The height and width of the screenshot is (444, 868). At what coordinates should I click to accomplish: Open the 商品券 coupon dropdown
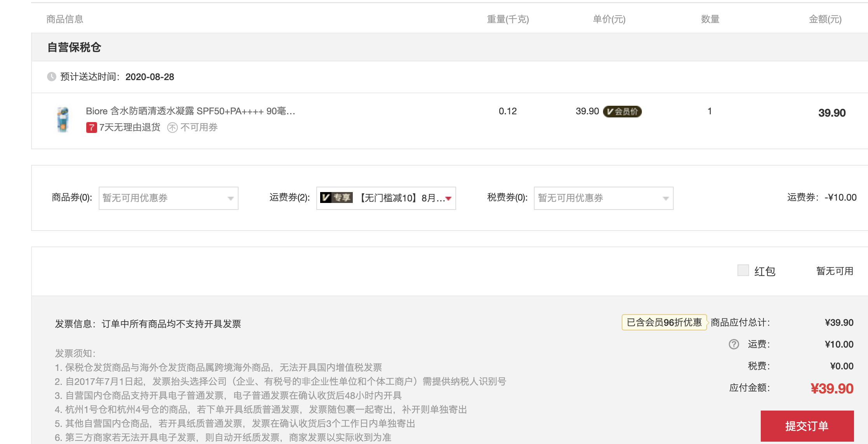pyautogui.click(x=168, y=198)
